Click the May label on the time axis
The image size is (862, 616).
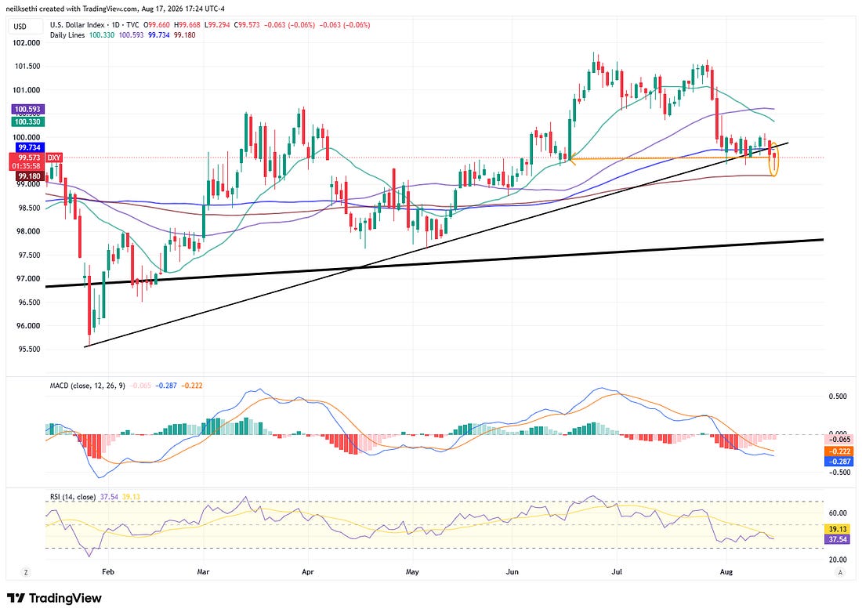(x=412, y=572)
